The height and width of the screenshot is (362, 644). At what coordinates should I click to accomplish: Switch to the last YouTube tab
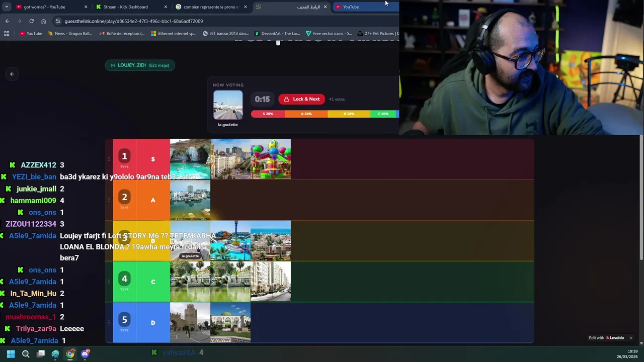365,7
